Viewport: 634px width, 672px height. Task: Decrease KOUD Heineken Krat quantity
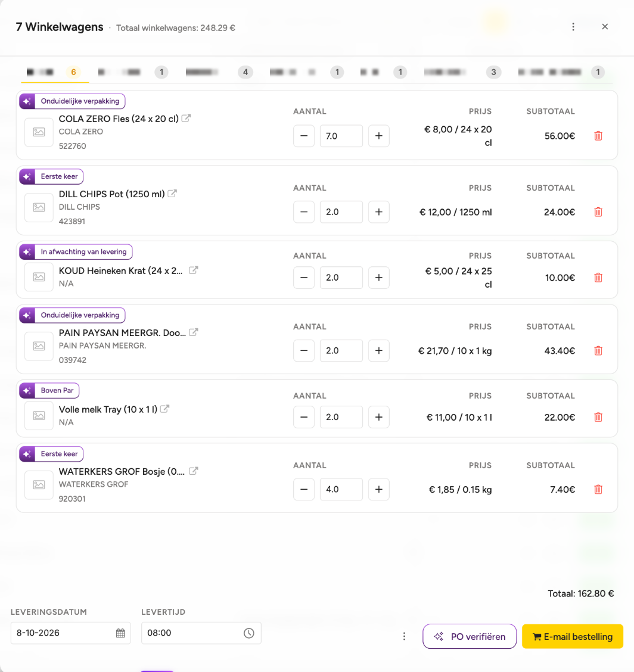pyautogui.click(x=304, y=277)
